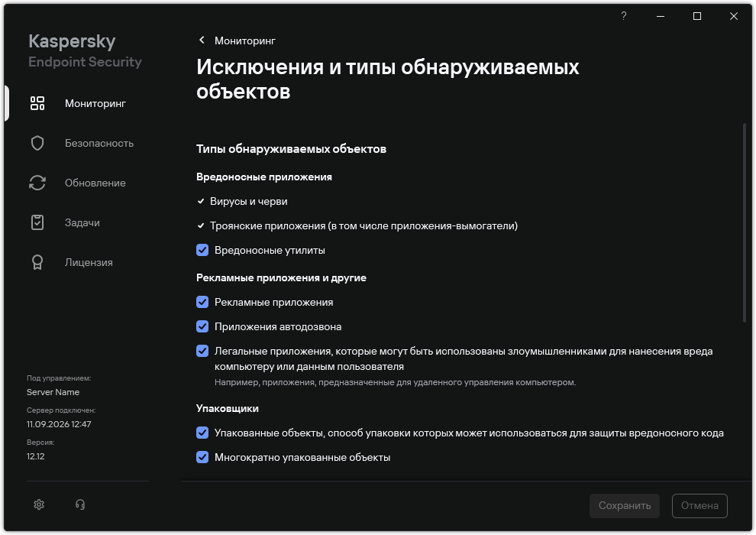Click the Упаковщики section heading
This screenshot has height=535, width=756.
click(228, 408)
